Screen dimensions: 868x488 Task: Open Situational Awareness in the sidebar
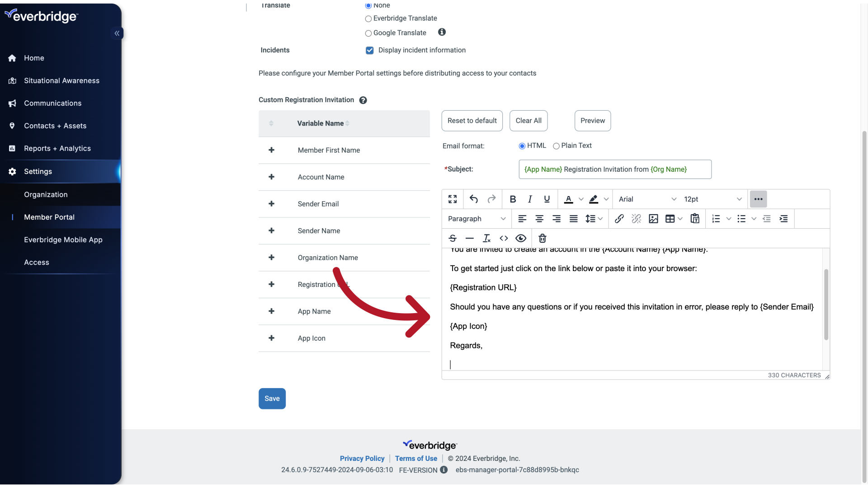(61, 80)
